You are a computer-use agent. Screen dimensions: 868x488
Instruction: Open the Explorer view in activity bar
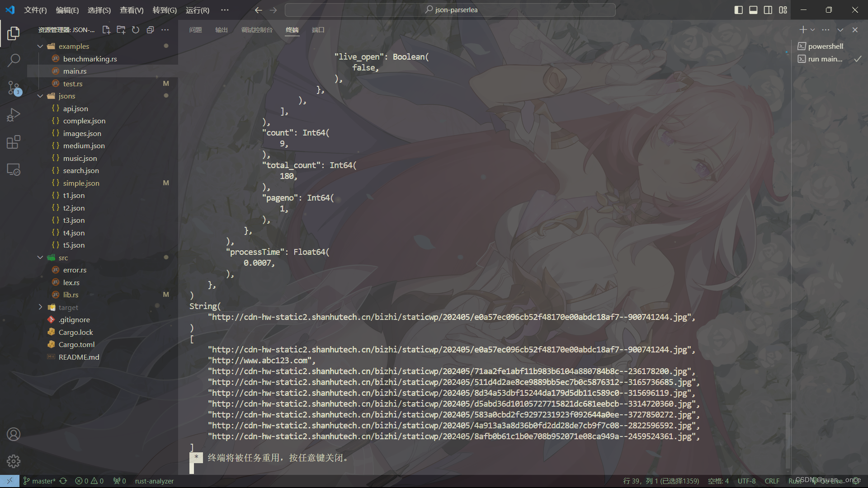(x=14, y=33)
